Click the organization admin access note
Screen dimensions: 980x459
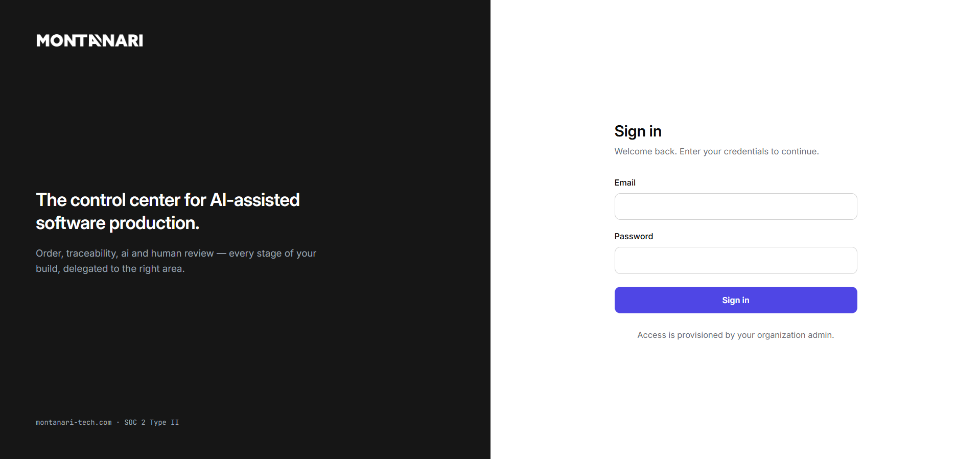tap(735, 335)
